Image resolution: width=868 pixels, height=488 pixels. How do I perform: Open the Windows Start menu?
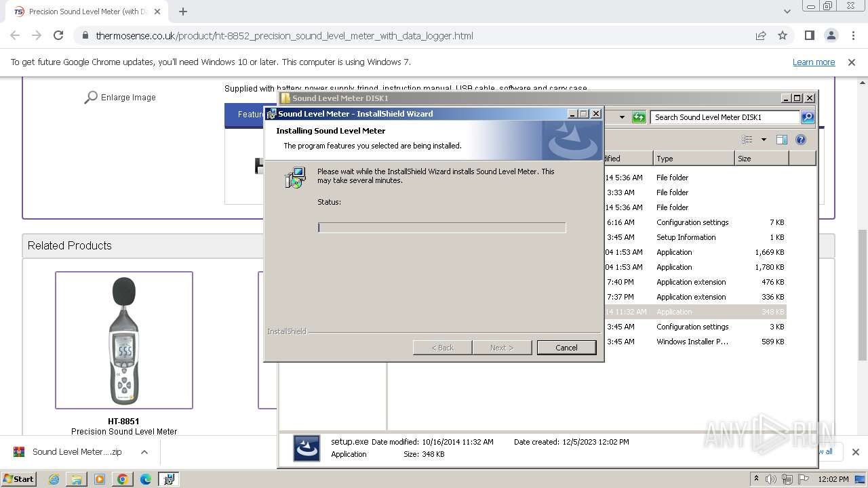(18, 479)
